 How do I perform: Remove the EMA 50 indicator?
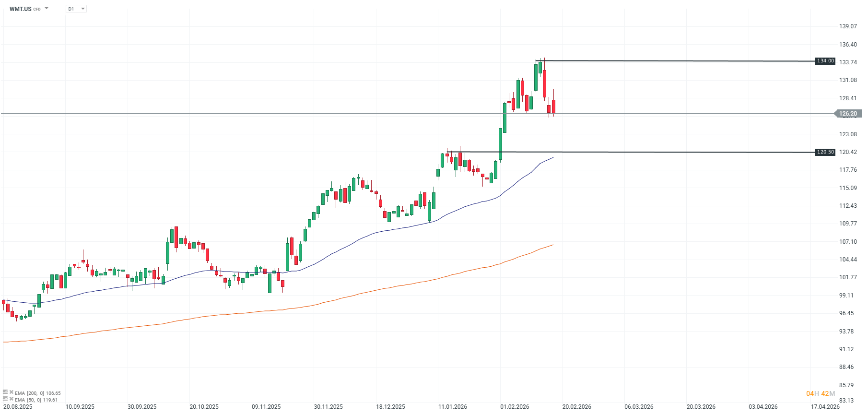click(11, 399)
